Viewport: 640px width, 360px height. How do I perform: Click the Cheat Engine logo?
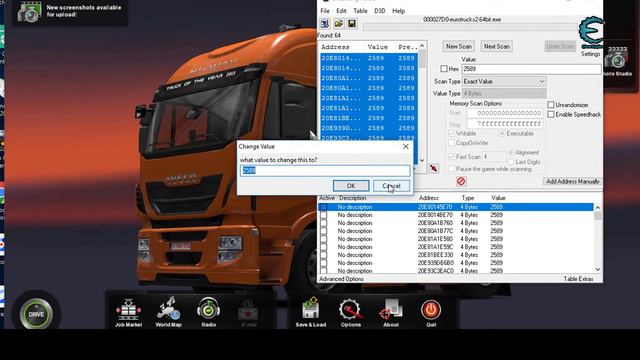click(x=591, y=32)
